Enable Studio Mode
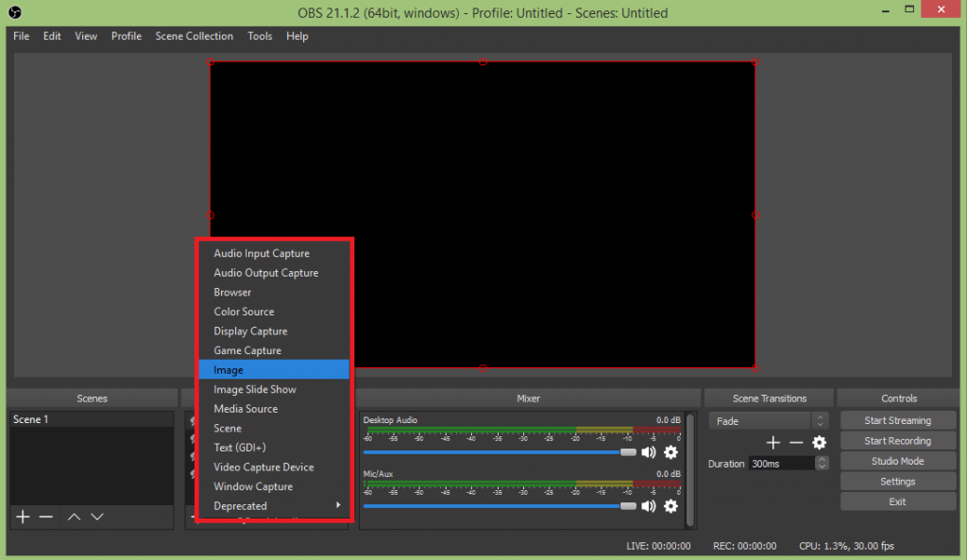The image size is (967, 560). pos(897,460)
